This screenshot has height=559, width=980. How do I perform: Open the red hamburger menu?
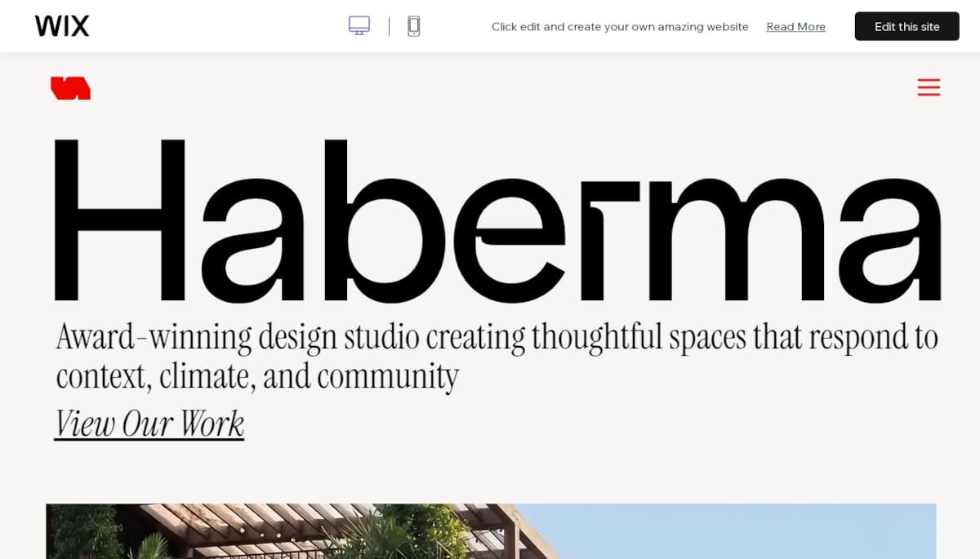point(929,87)
